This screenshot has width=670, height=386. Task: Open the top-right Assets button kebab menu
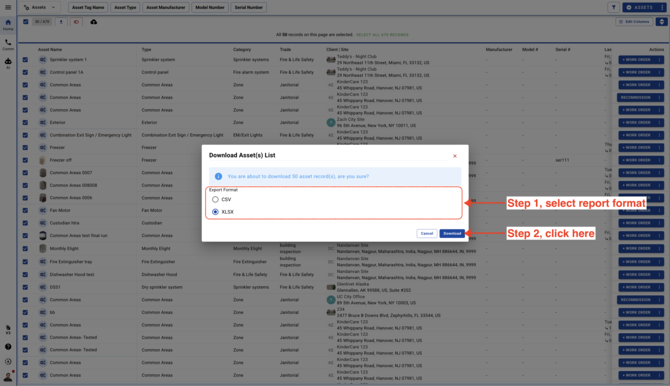[662, 7]
